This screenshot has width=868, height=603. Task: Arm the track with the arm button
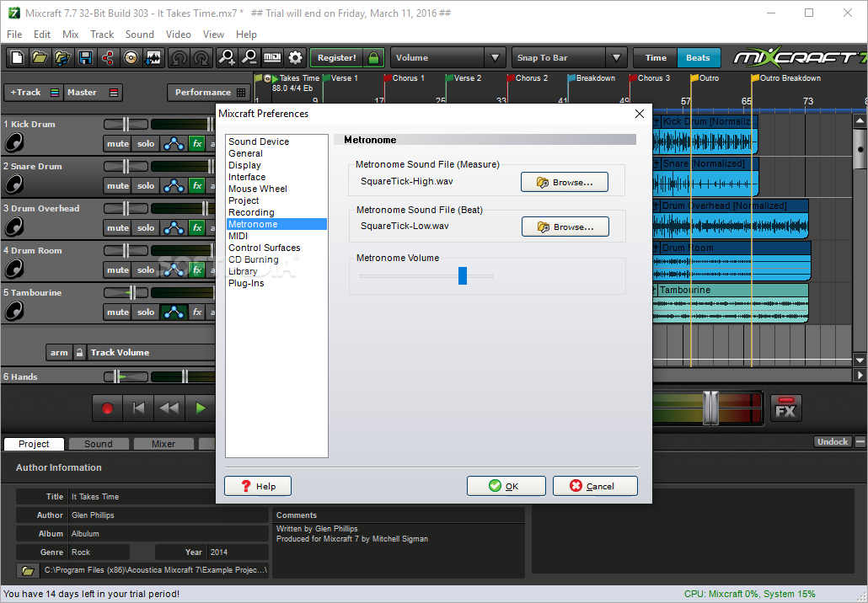59,352
